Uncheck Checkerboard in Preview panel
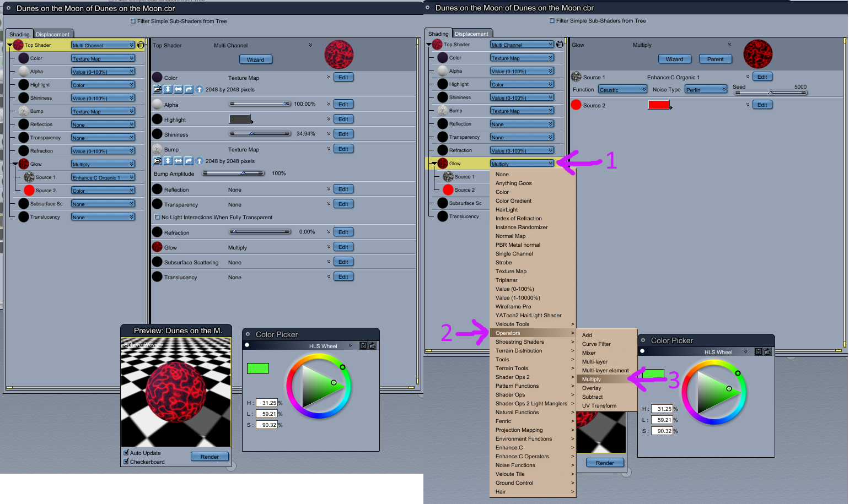849x504 pixels. [x=126, y=462]
